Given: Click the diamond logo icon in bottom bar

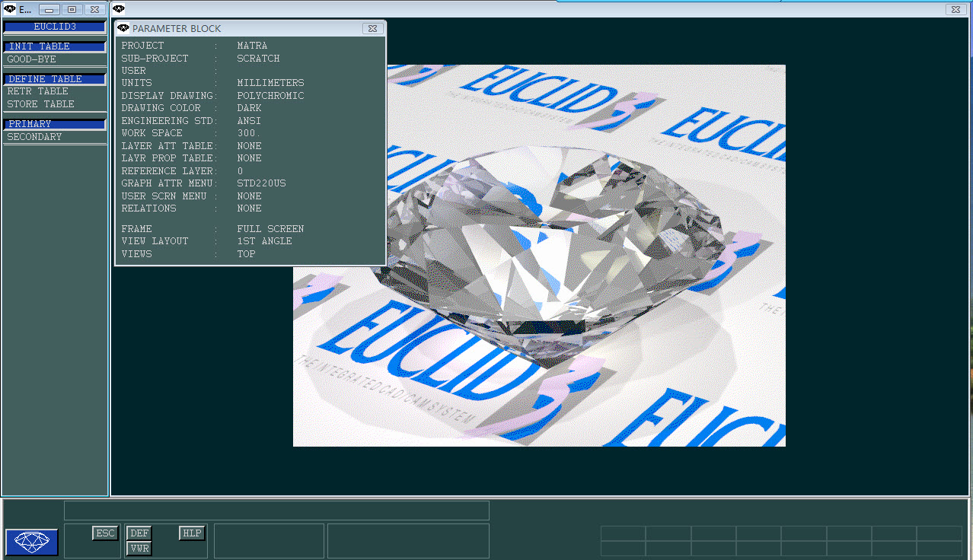Looking at the screenshot, I should pos(32,542).
